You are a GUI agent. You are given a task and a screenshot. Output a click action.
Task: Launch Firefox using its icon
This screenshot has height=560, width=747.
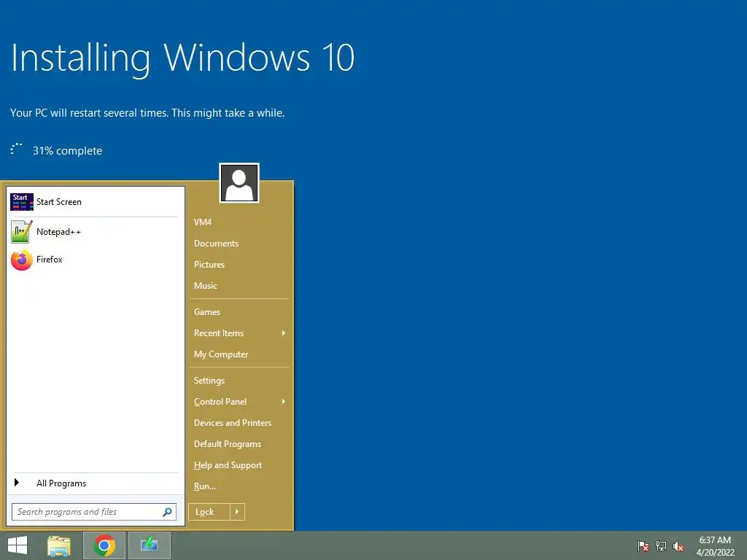click(22, 260)
